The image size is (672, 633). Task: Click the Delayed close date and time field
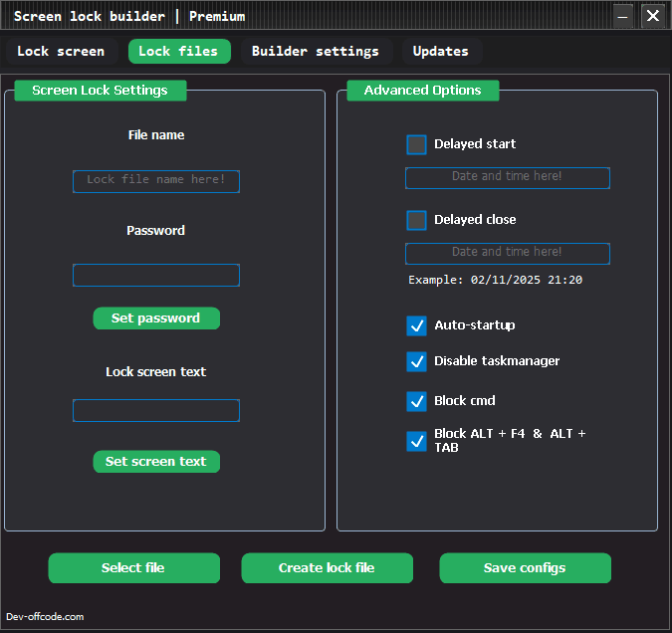(x=508, y=254)
